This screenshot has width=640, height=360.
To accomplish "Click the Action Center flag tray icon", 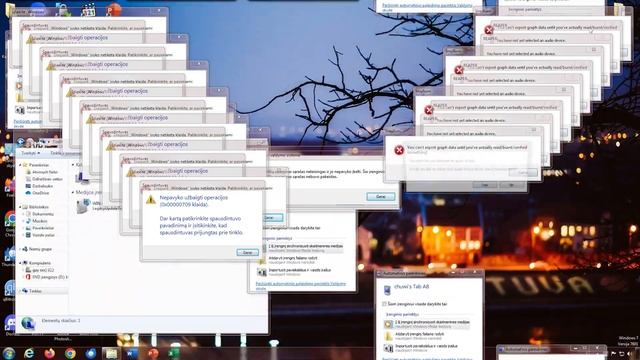I will click(x=613, y=354).
